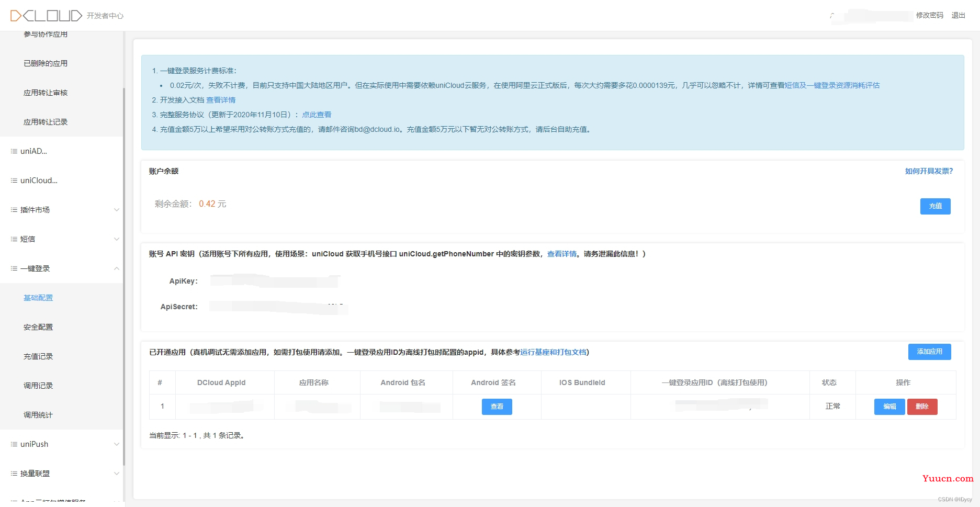This screenshot has width=980, height=507.
Task: Collapse the 一键登录 menu chevron
Action: 117,268
